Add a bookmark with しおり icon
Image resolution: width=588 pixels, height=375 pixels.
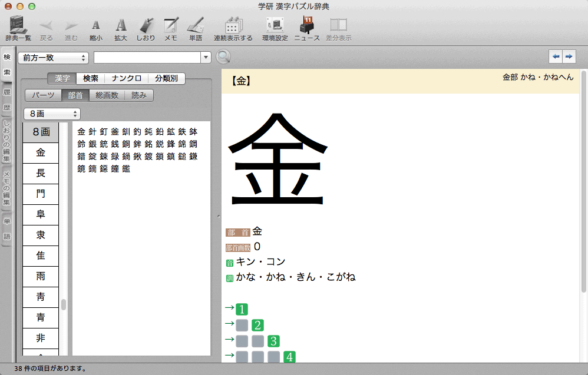tap(146, 28)
